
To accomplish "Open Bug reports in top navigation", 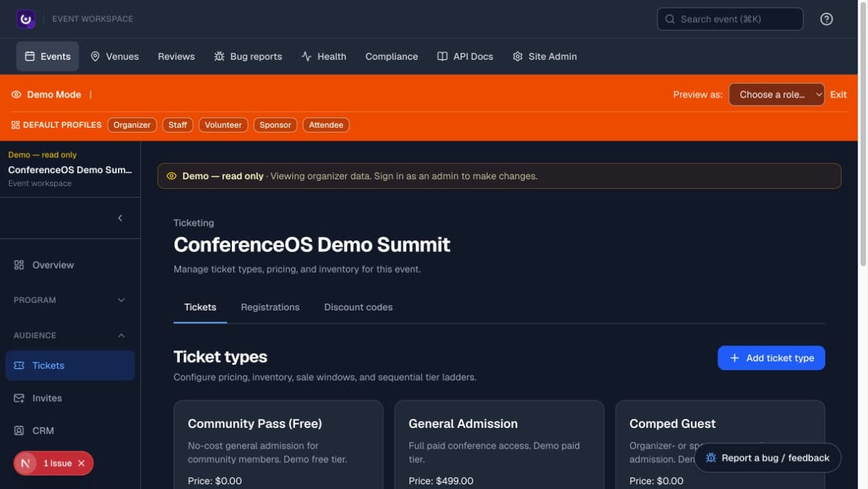I will pos(248,56).
